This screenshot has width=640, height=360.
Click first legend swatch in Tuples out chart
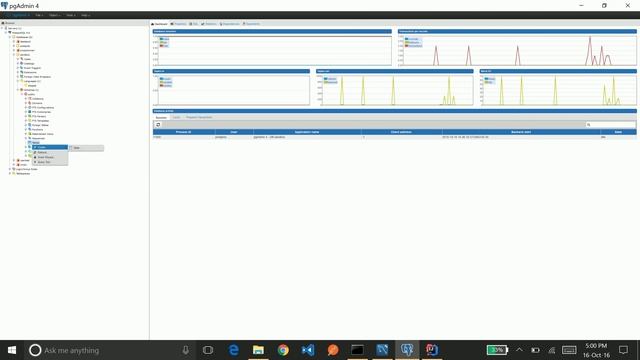[326, 78]
